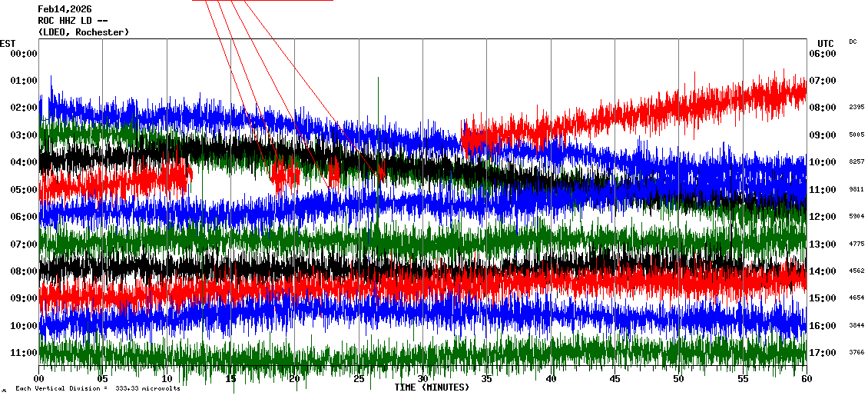Click the UTC axis header

point(826,43)
